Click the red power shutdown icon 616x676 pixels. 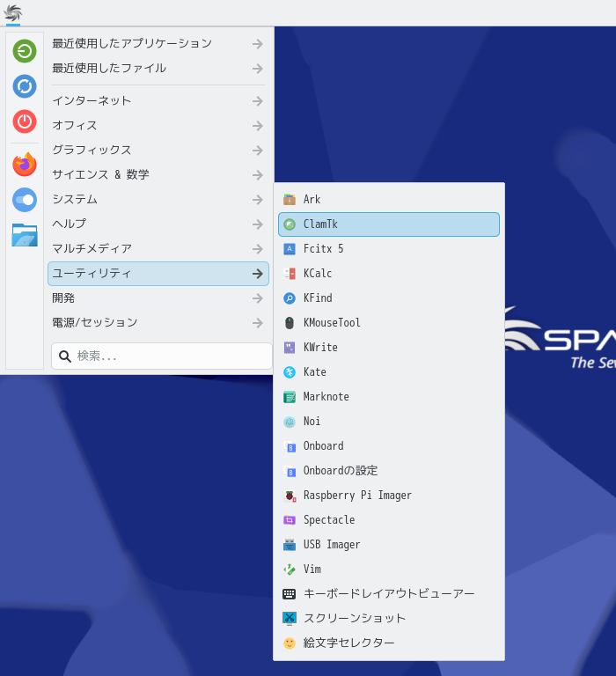click(25, 121)
